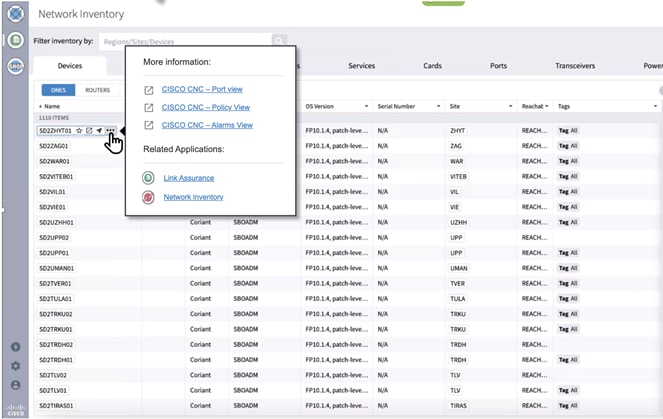663x419 pixels.
Task: Click the Tag All badge for ZHYT row
Action: click(x=568, y=131)
